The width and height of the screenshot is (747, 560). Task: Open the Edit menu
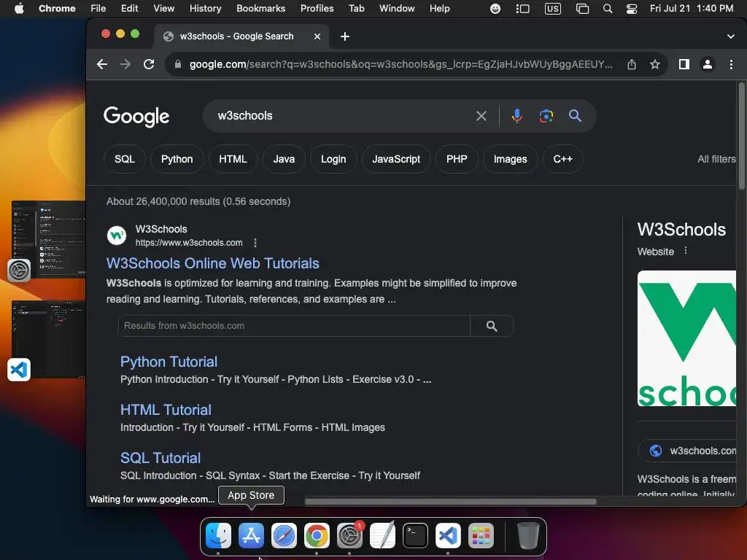[130, 9]
